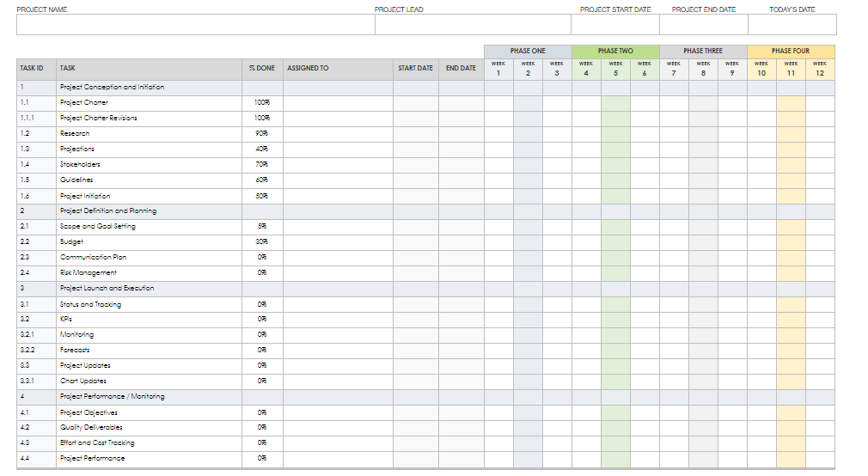The image size is (868, 476).
Task: Click the Stakeholders task cell
Action: tap(149, 165)
